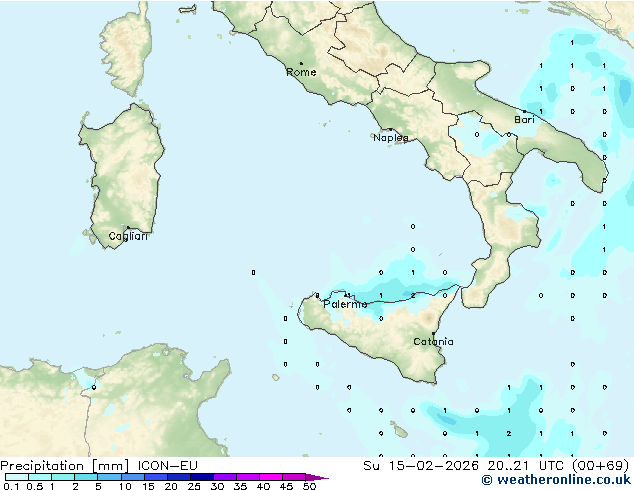Viewport: 634px width, 490px height.
Task: Click the Cagliari location dot
Action: (x=128, y=228)
